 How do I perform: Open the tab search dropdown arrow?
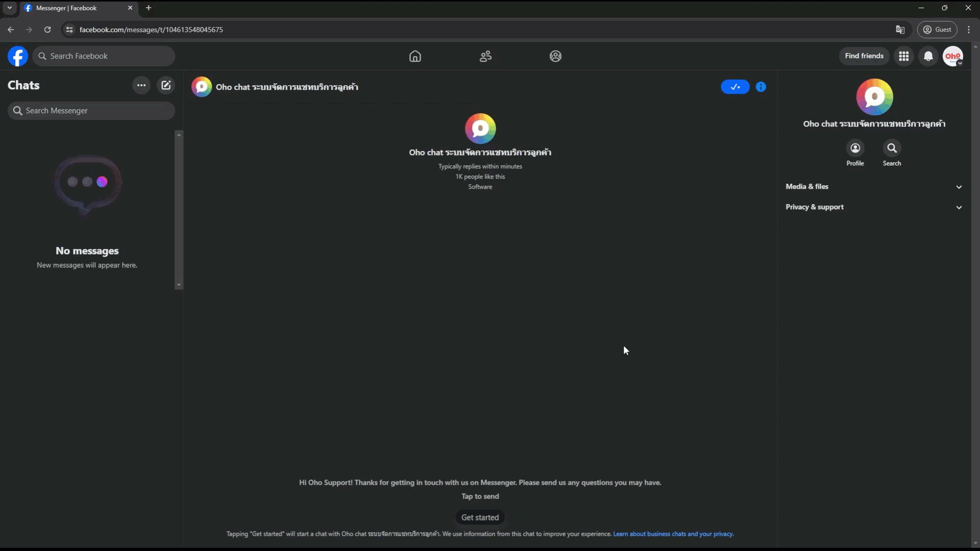(x=9, y=8)
